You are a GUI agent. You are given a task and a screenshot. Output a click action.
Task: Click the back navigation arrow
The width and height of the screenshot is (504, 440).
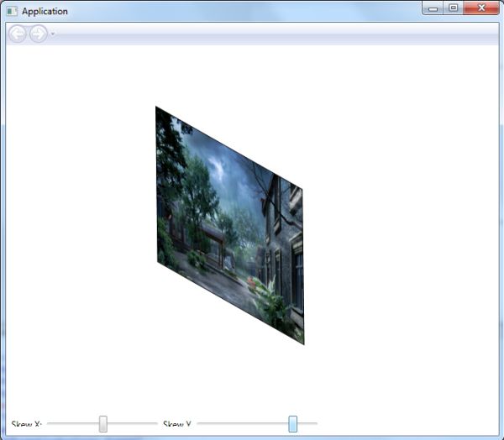(x=18, y=34)
